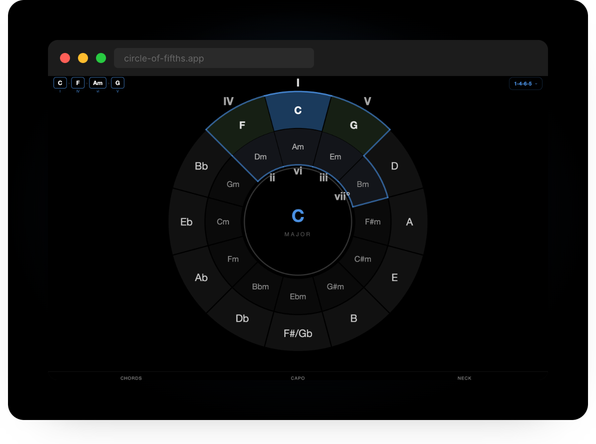The height and width of the screenshot is (444, 596).
Task: Focus the circle-of-fifths.app address field
Action: coord(214,58)
